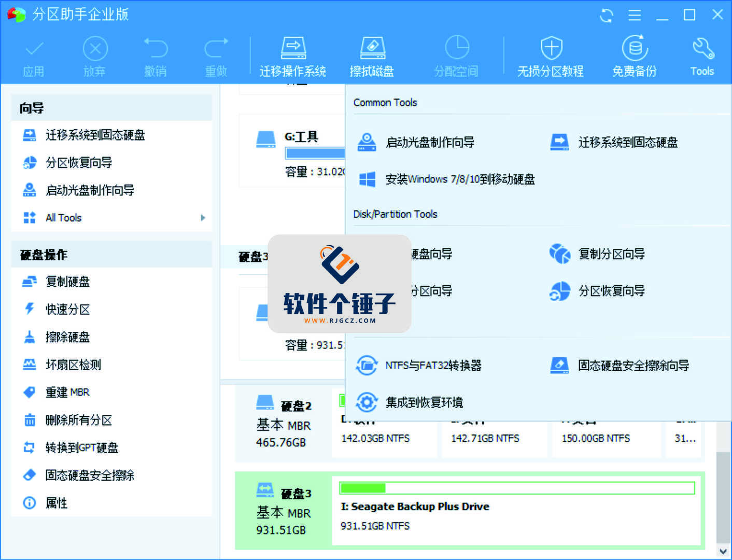Click the 免费备份 toolbar icon
The image size is (732, 560).
635,57
